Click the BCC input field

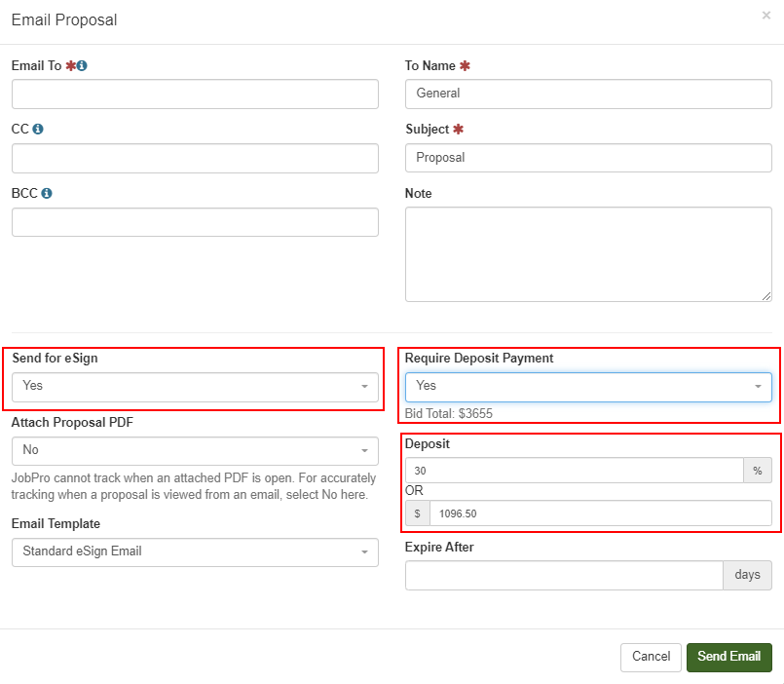click(x=195, y=222)
